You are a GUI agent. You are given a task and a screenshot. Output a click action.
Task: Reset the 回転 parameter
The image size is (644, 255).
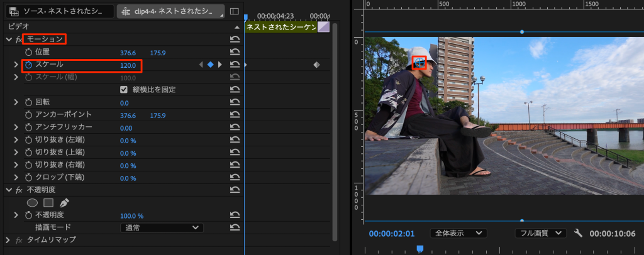[235, 102]
